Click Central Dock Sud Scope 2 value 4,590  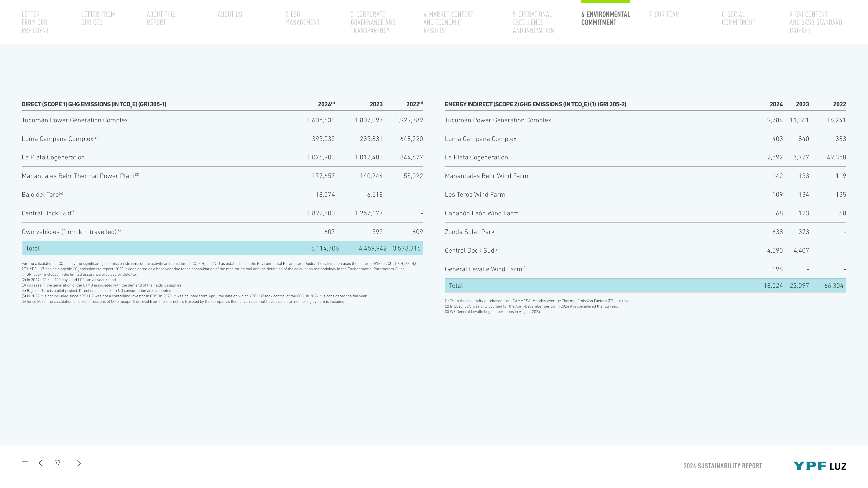775,251
